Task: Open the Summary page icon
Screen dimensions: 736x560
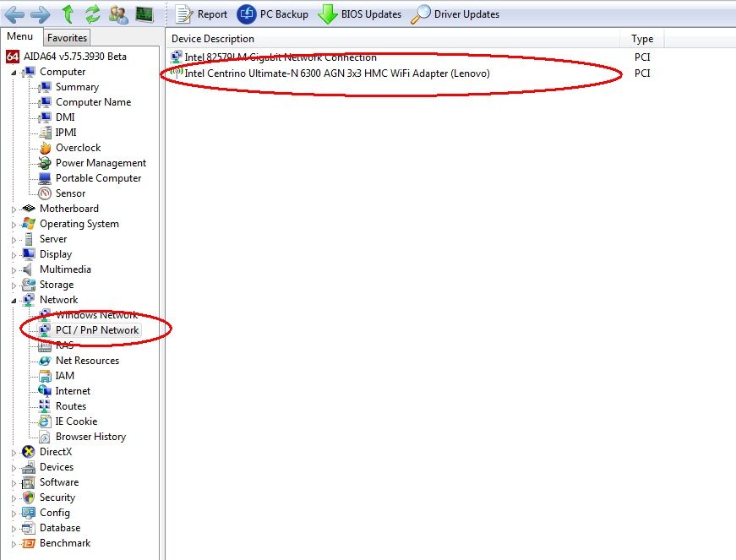Action: 45,87
